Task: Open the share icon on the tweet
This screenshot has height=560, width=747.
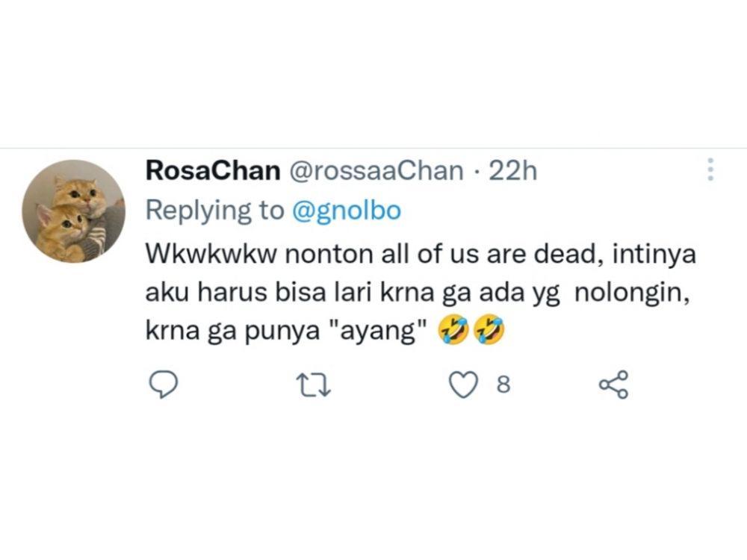Action: pyautogui.click(x=613, y=385)
